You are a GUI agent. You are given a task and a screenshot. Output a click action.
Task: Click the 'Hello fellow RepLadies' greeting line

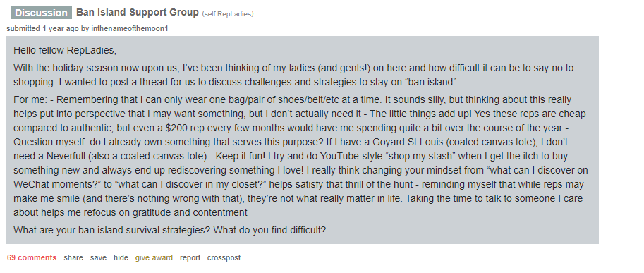(x=65, y=51)
